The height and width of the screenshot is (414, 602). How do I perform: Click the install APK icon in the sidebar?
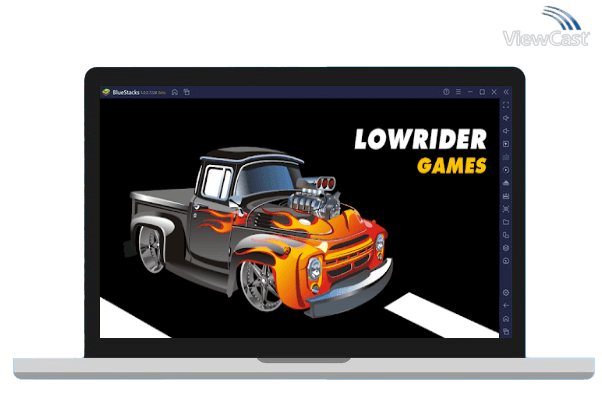tap(506, 183)
